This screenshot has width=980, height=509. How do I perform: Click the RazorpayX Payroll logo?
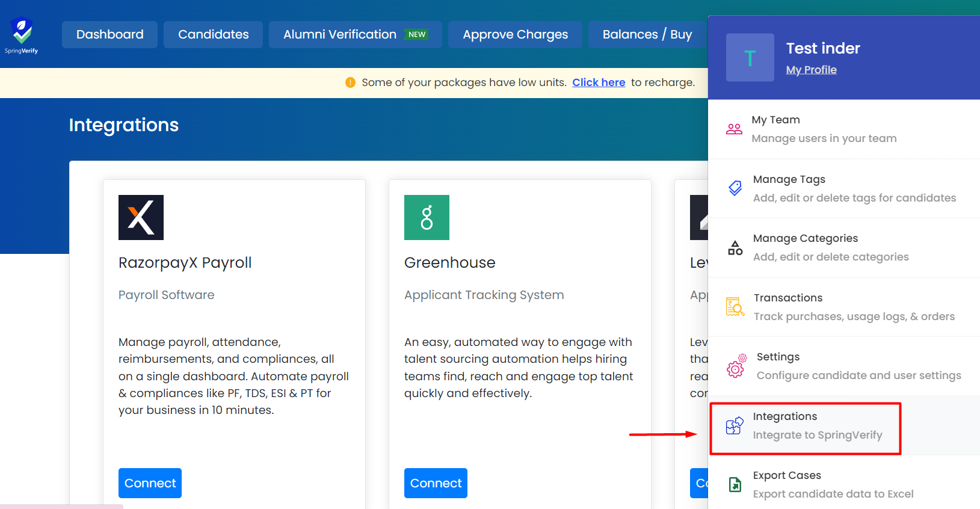(x=141, y=217)
